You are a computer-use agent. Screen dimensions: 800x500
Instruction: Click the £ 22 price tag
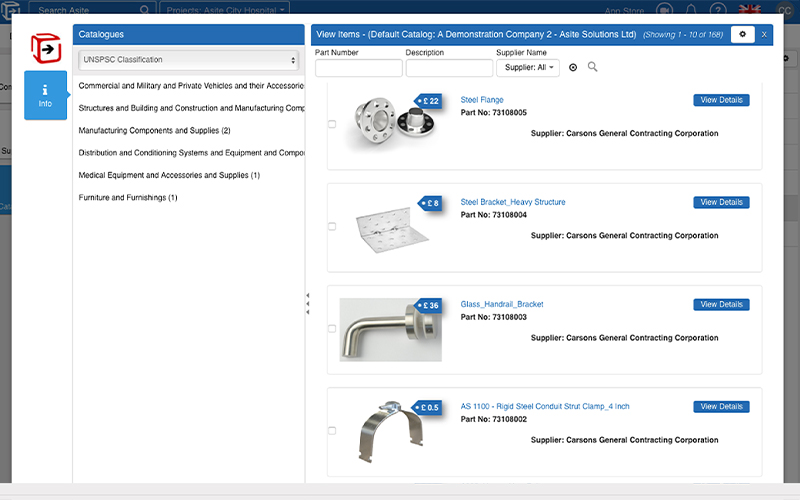(429, 101)
